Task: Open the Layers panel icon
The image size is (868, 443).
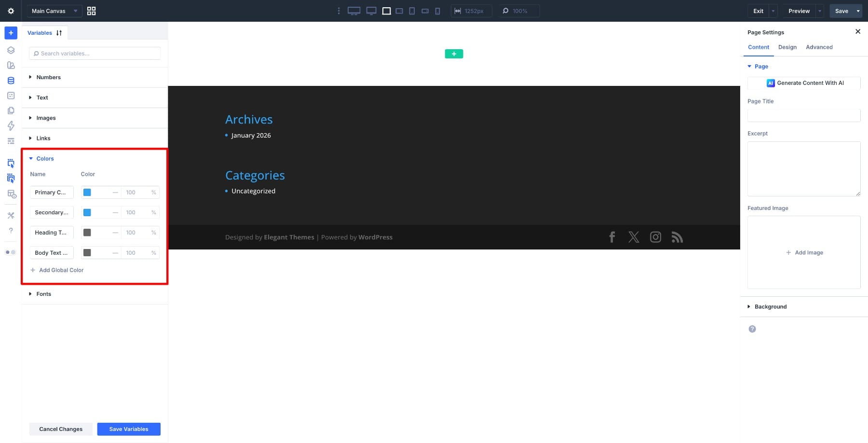Action: 11,50
